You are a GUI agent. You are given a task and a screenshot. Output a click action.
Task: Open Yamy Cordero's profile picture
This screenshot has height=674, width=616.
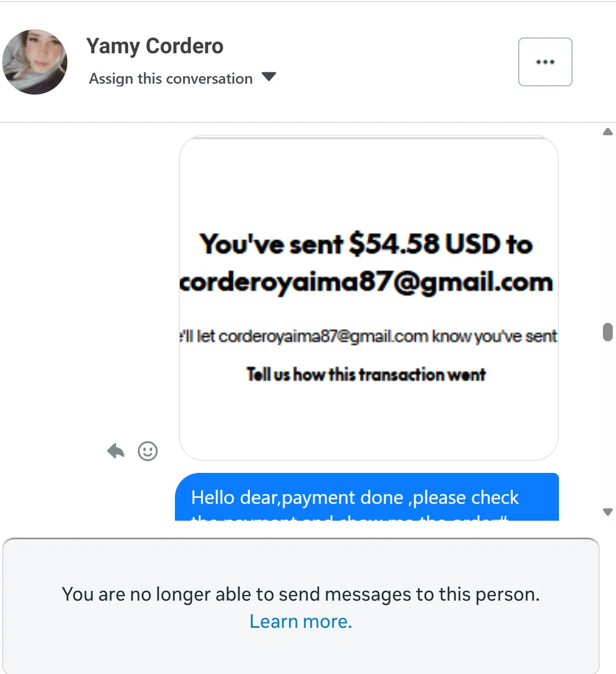[35, 62]
